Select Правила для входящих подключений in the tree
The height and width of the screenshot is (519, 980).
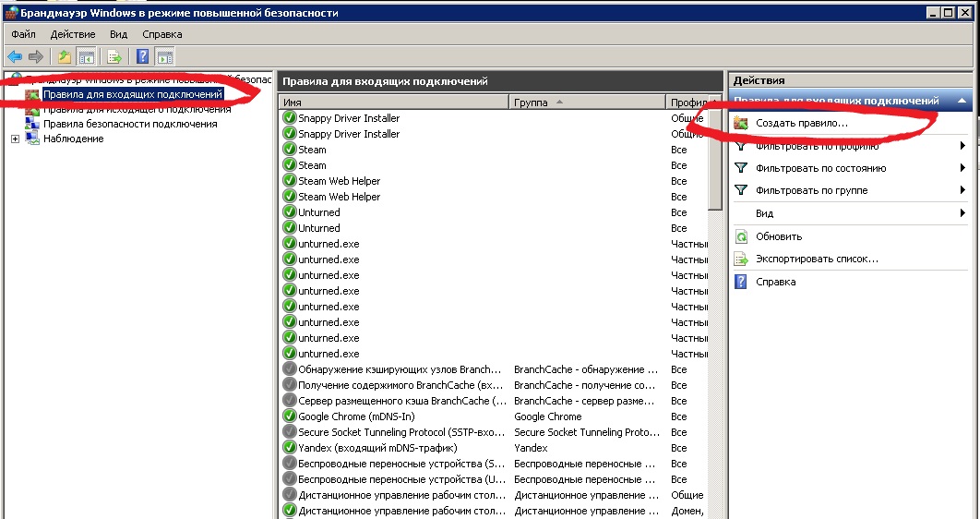click(133, 94)
